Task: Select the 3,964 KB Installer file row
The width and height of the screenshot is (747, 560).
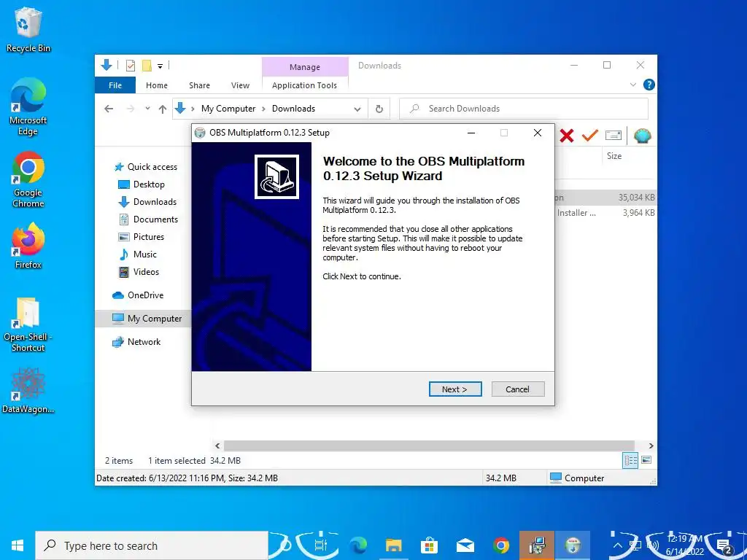Action: [x=605, y=213]
